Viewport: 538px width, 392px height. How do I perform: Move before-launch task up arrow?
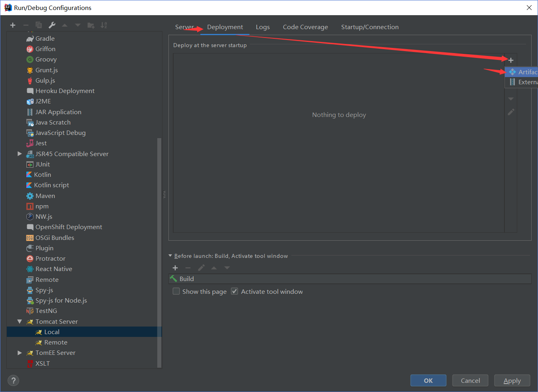point(214,268)
